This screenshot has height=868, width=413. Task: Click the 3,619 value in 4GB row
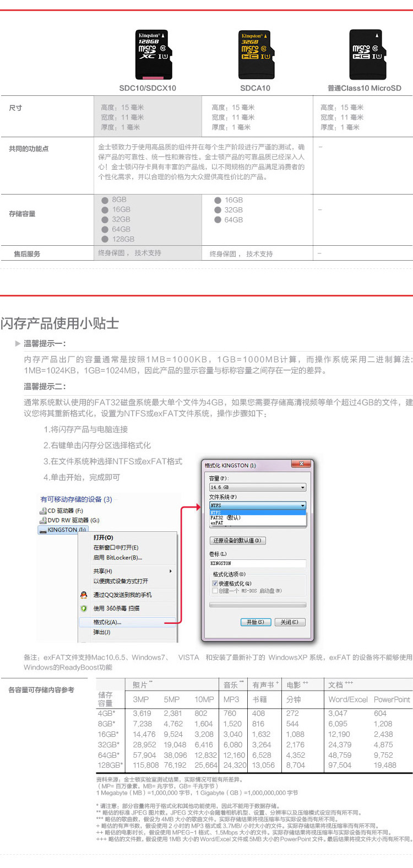[x=142, y=713]
